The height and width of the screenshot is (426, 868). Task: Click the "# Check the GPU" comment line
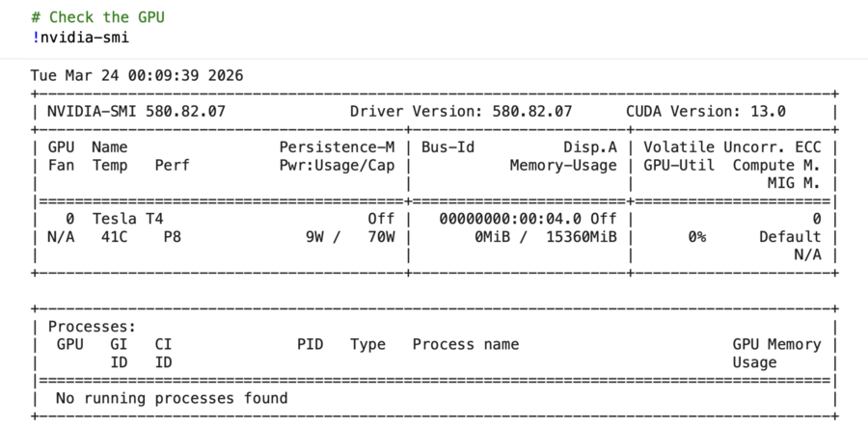(98, 17)
